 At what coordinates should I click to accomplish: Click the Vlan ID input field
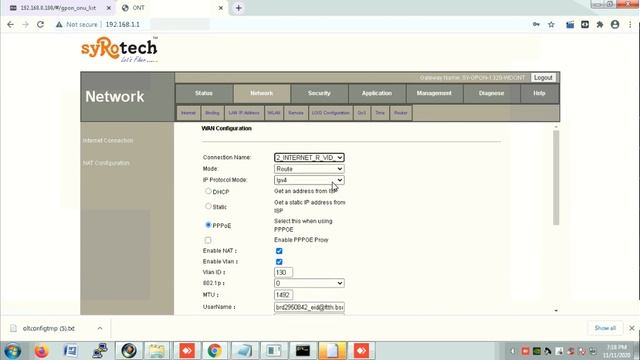point(283,272)
